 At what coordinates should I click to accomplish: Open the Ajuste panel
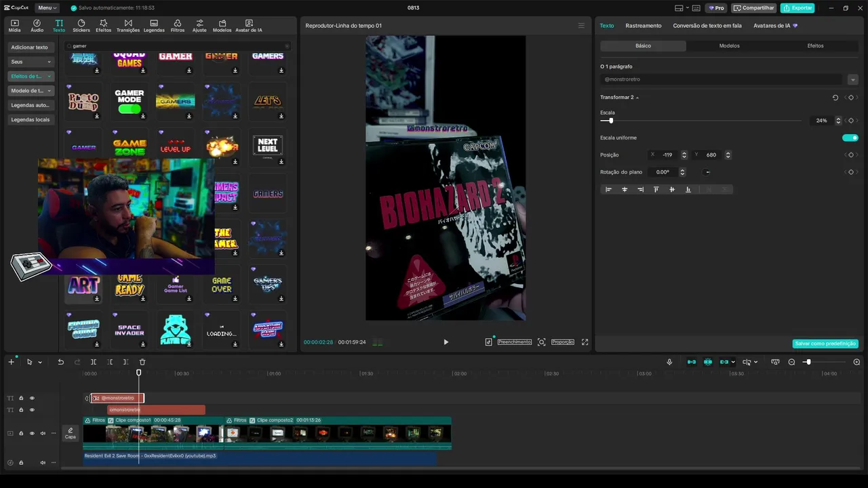coord(199,26)
